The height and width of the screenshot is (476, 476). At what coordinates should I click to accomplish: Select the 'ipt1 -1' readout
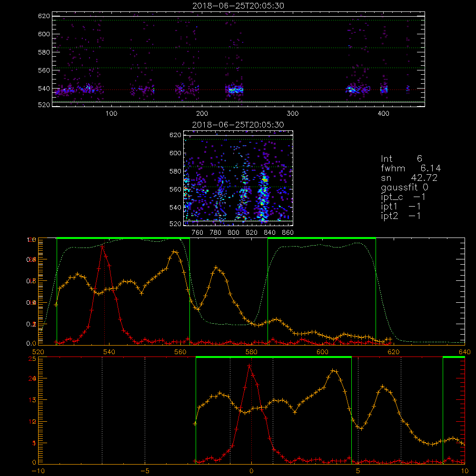400,207
